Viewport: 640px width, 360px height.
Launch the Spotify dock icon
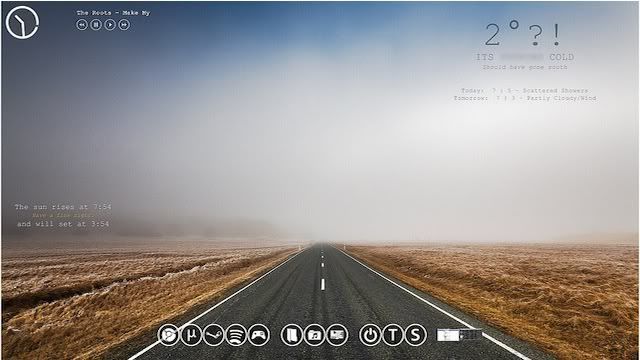click(x=236, y=335)
